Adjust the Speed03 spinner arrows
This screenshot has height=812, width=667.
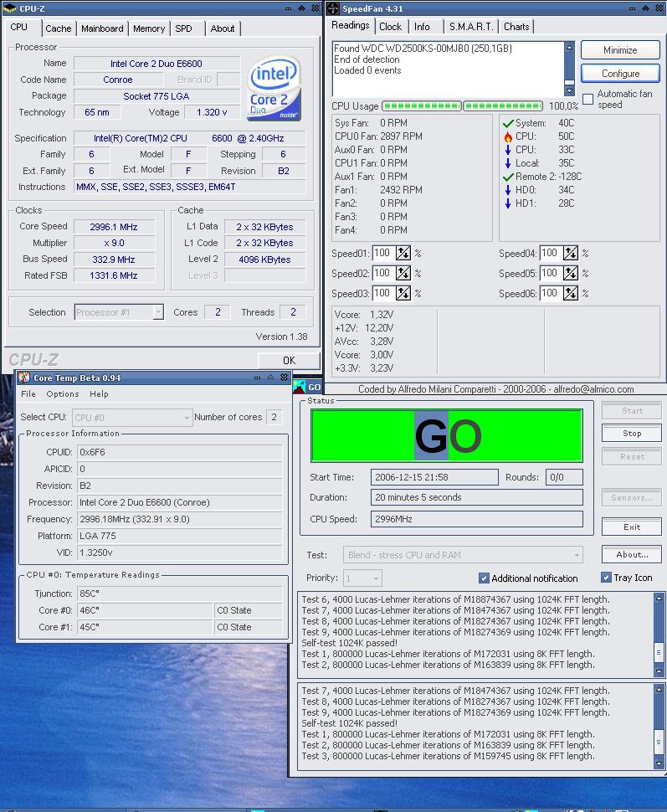point(403,293)
